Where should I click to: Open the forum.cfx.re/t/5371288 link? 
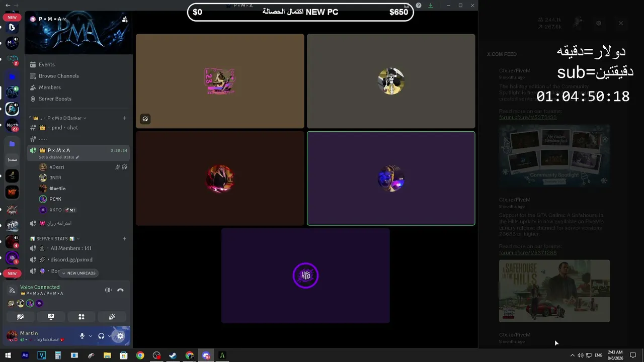(x=528, y=253)
